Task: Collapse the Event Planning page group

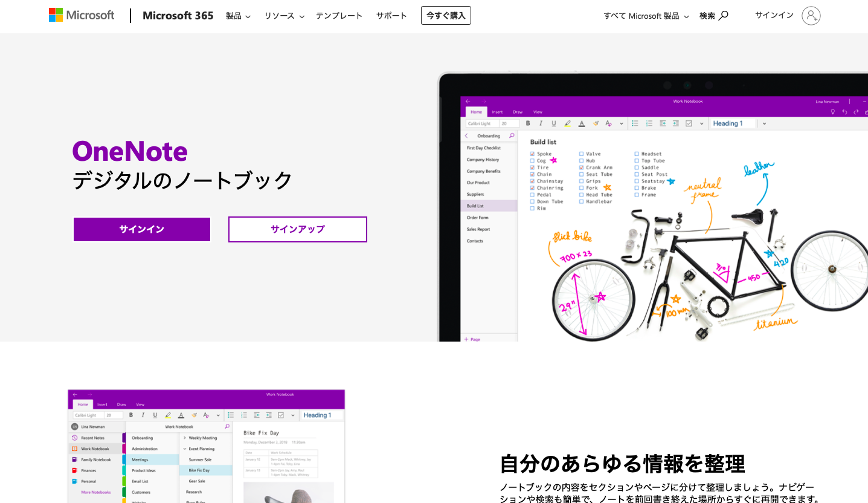Action: coord(184,449)
